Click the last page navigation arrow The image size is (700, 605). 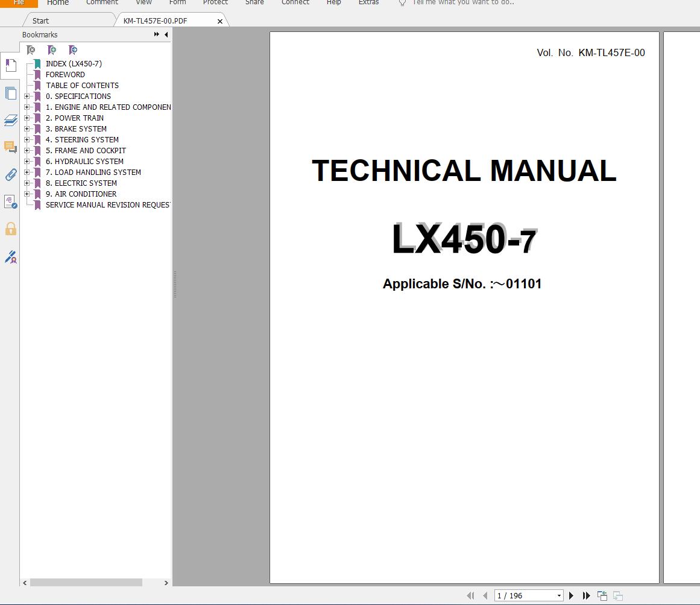pos(586,595)
